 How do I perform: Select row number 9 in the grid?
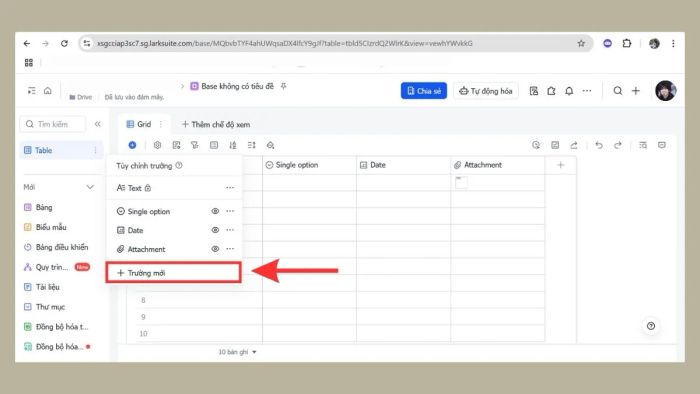pos(143,317)
